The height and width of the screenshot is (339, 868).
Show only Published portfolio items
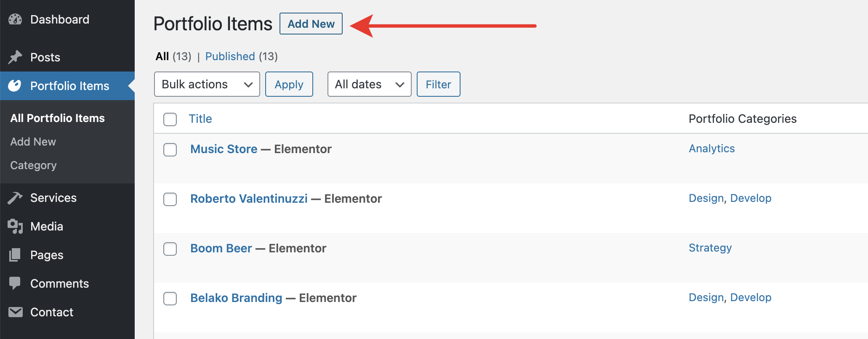pos(230,56)
